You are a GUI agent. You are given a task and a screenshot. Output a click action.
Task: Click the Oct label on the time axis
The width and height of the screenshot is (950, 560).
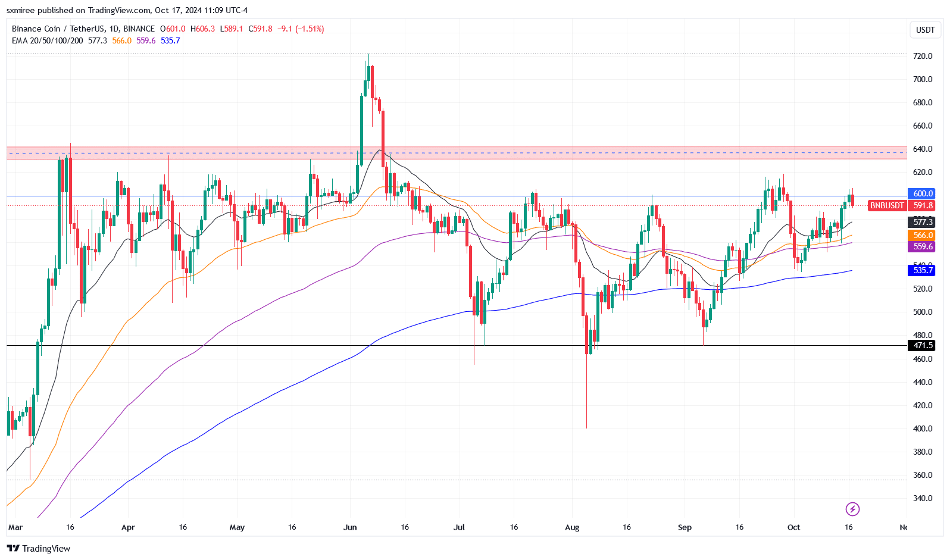[x=793, y=527]
